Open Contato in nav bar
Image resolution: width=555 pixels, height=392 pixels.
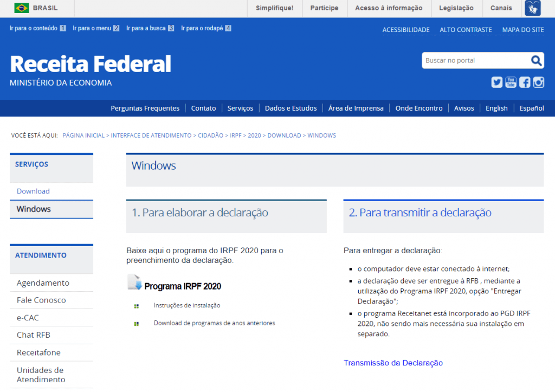pos(204,108)
